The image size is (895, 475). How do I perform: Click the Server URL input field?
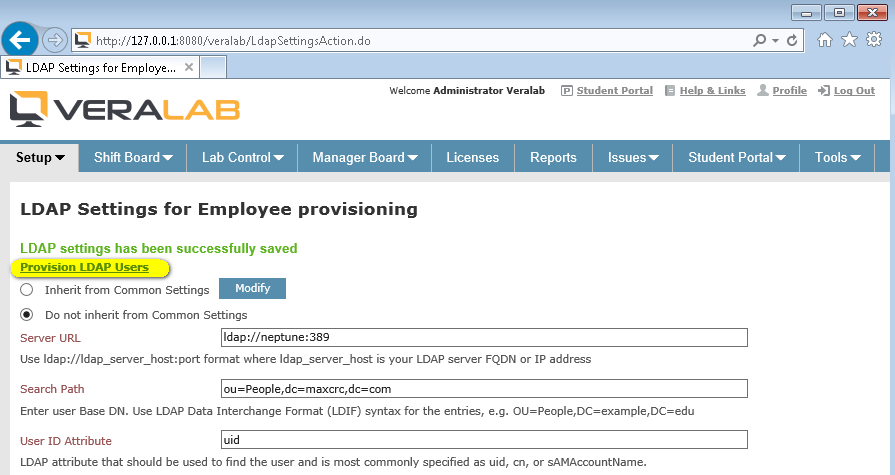484,337
